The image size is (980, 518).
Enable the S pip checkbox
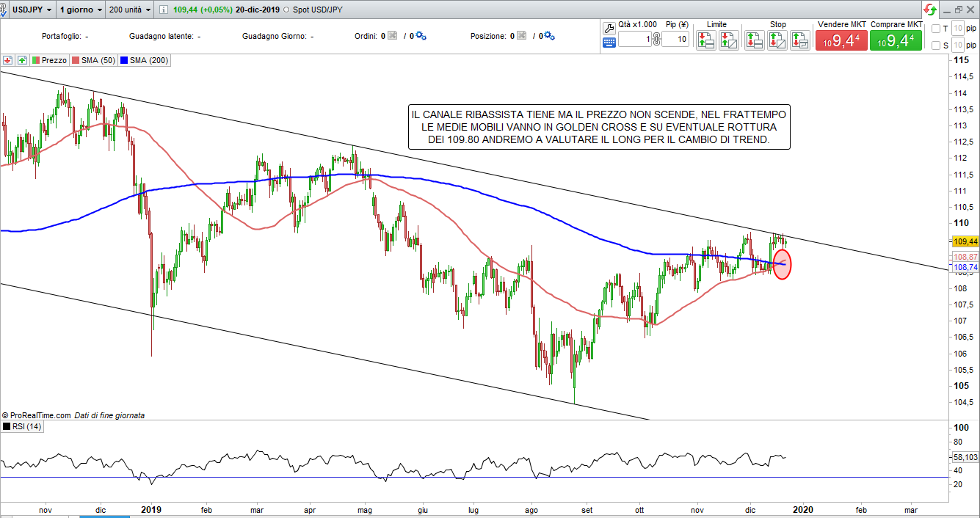pyautogui.click(x=935, y=45)
